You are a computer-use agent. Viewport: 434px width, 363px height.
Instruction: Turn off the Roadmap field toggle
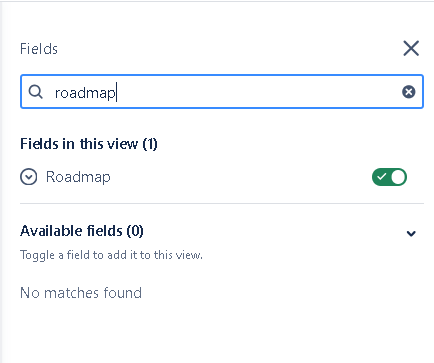pyautogui.click(x=389, y=177)
